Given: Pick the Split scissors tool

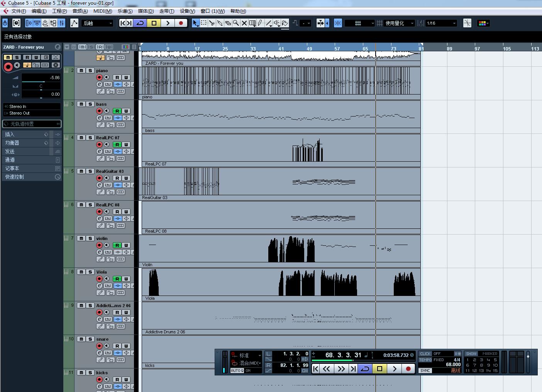Looking at the screenshot, I should click(x=212, y=23).
